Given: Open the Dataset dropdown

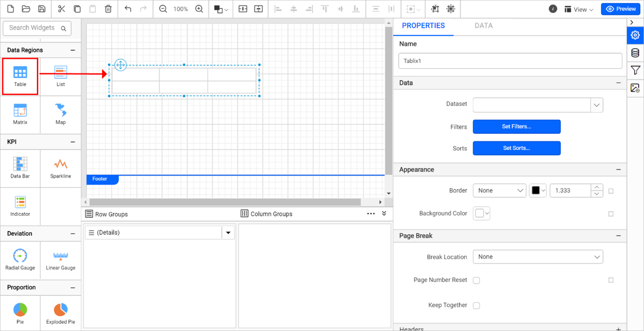Looking at the screenshot, I should [x=596, y=105].
